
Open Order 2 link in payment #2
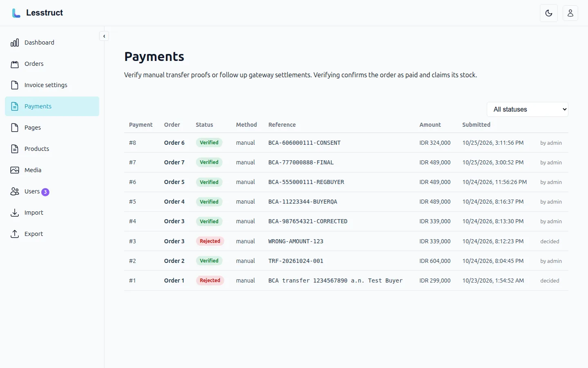(174, 261)
